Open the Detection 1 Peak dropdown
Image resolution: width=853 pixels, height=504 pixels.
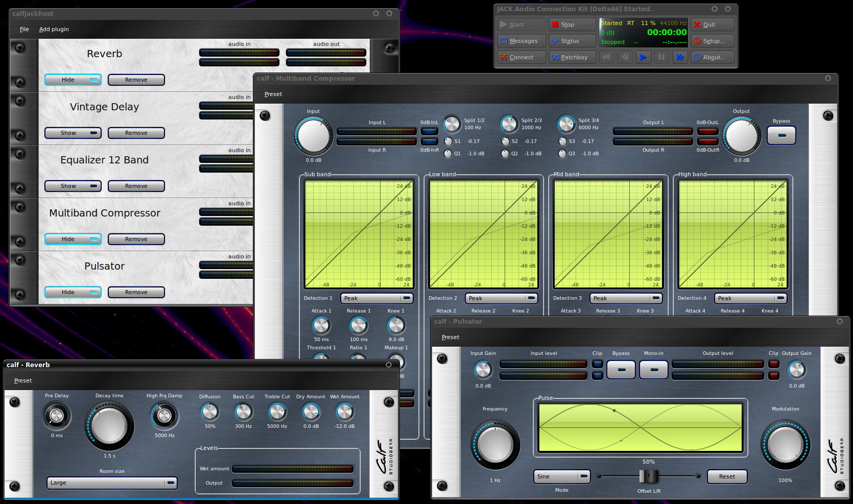(377, 298)
